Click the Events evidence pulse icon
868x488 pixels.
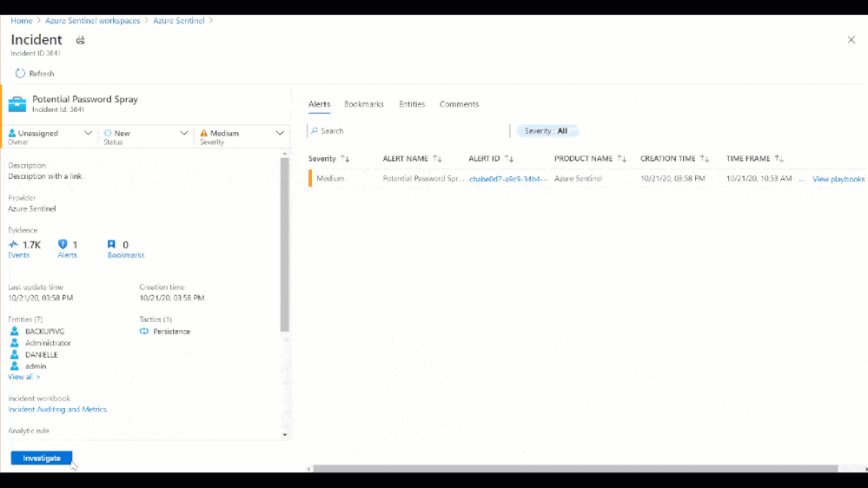click(x=13, y=244)
